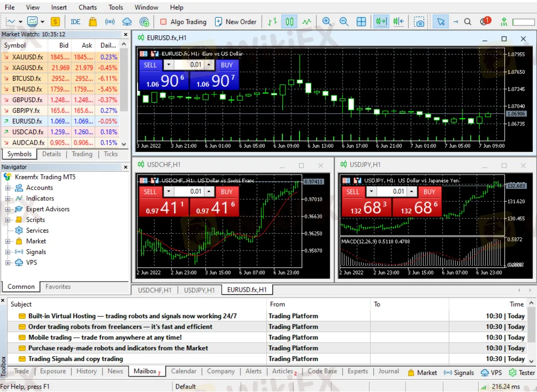This screenshot has height=392, width=537.
Task: Increase volume with up arrow in USDCHF panel
Action: (x=209, y=191)
